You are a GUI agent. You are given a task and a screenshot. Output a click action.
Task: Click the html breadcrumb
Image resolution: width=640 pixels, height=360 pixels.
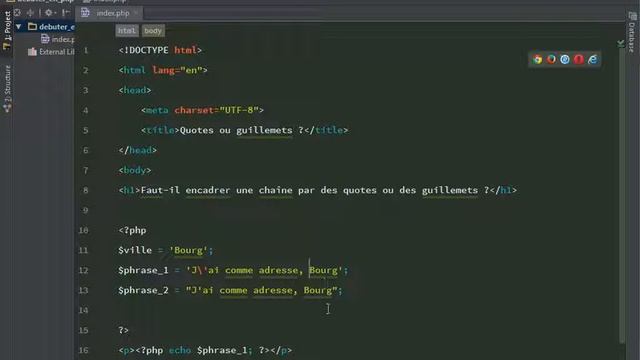coord(127,31)
